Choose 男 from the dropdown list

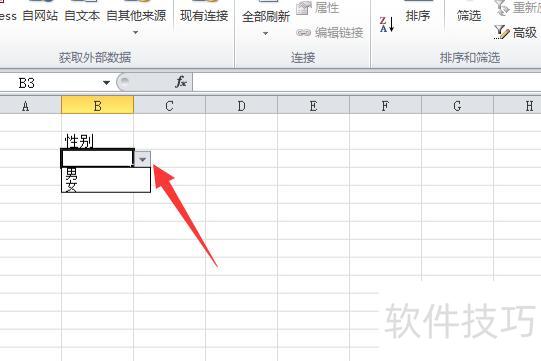(106, 174)
